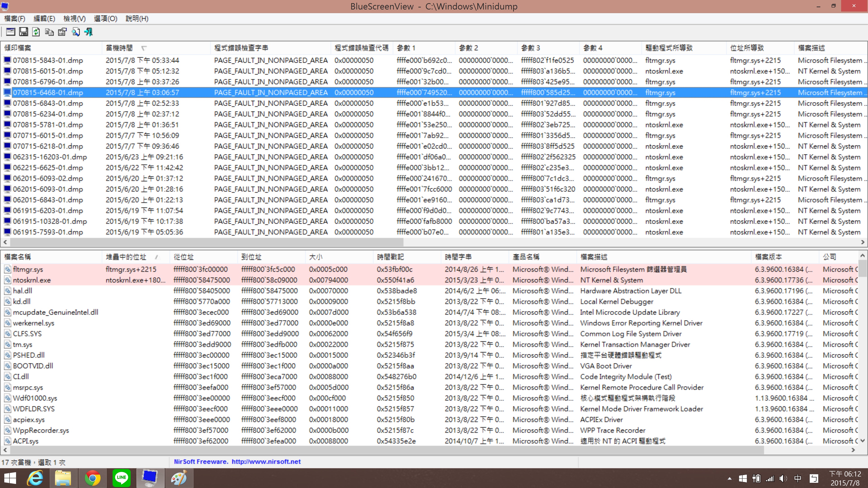This screenshot has width=868, height=488.
Task: Sort by the 程式錯誤檢查字串 column header
Action: [x=271, y=48]
